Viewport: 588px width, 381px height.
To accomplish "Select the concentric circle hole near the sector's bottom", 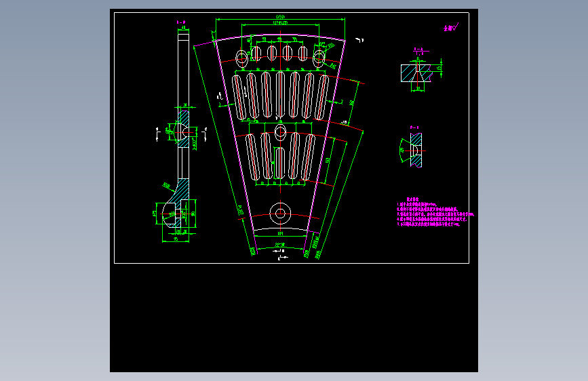I will pyautogui.click(x=280, y=214).
